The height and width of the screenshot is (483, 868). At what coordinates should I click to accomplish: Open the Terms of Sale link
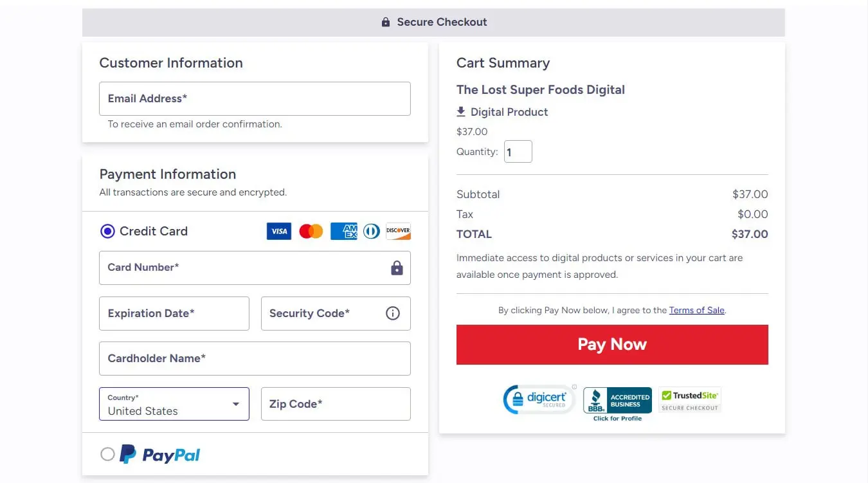(697, 310)
